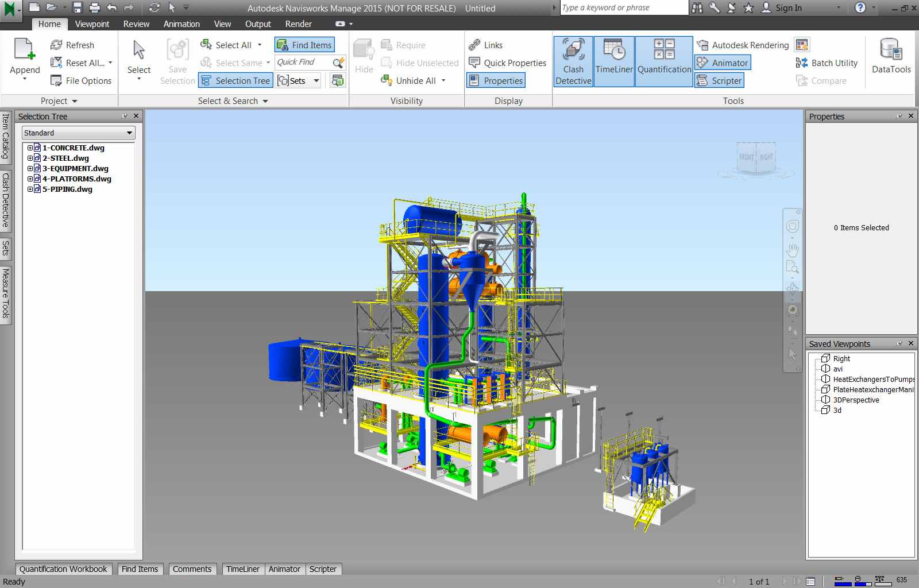The image size is (919, 588).
Task: Click the Print icon in quick access toolbar
Action: (95, 7)
